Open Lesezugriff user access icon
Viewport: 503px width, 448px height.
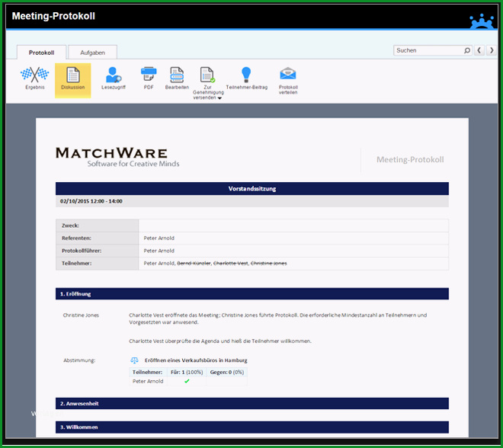coord(114,75)
